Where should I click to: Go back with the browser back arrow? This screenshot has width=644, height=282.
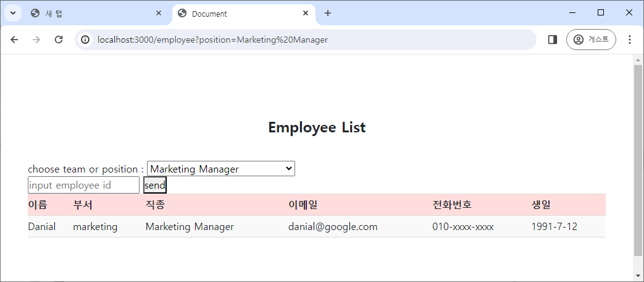click(x=14, y=40)
